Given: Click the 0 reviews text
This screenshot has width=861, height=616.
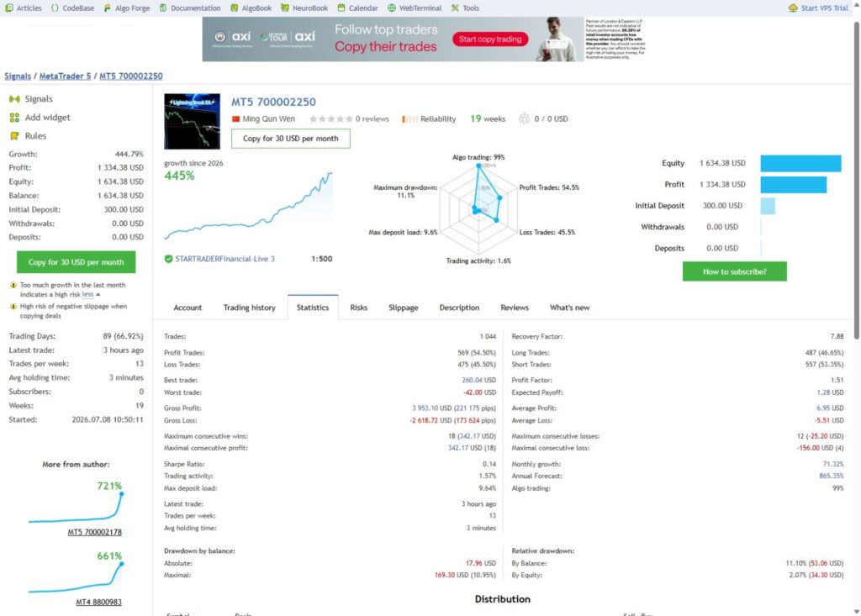Looking at the screenshot, I should pos(372,118).
